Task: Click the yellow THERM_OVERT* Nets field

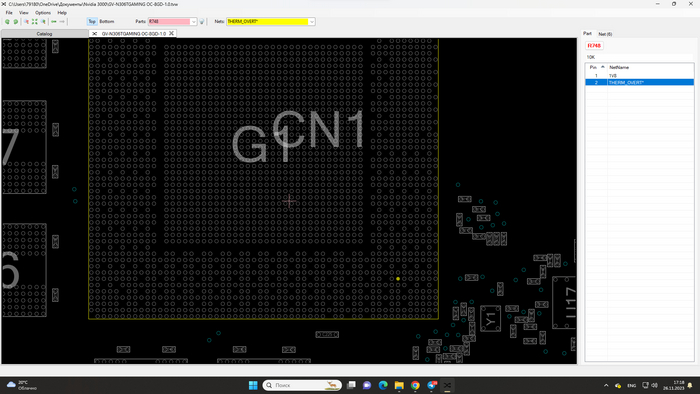Action: (267, 21)
